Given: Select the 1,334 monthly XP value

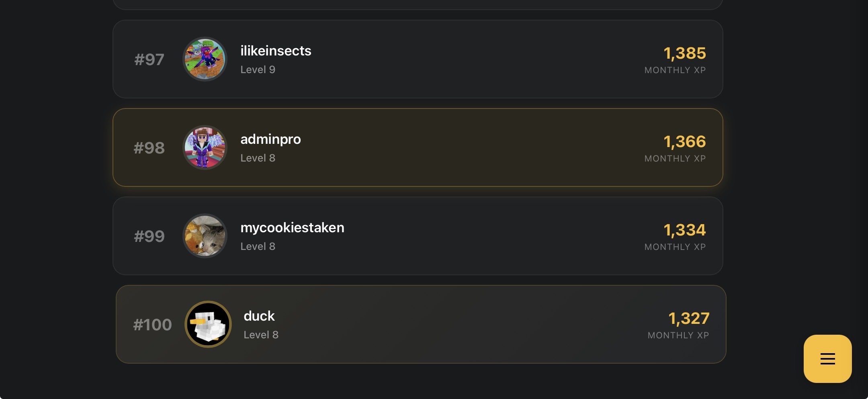Looking at the screenshot, I should (x=684, y=230).
